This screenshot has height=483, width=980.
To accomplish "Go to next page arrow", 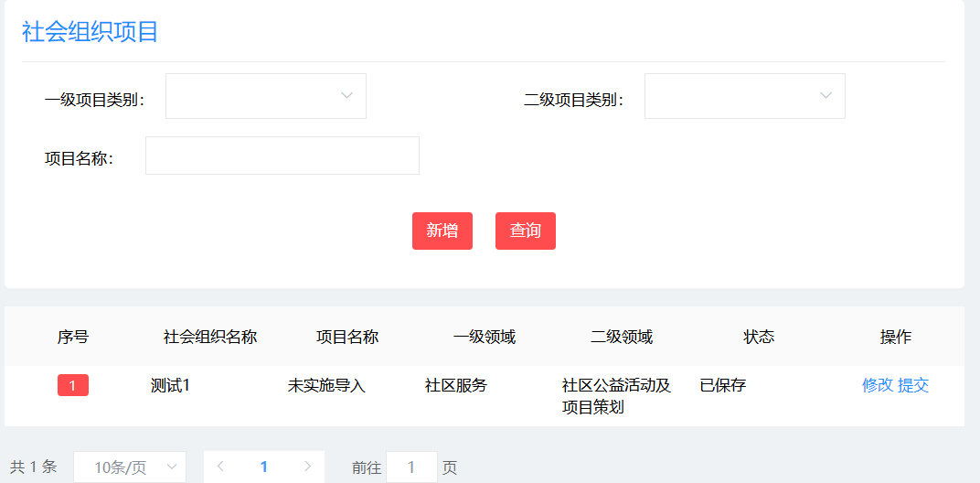I will click(307, 467).
